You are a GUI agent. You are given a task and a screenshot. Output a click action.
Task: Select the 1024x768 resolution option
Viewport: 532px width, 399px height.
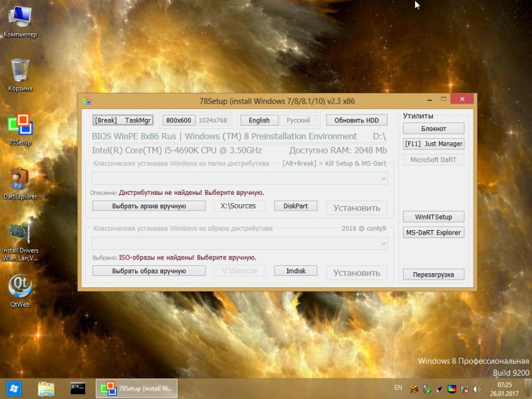pyautogui.click(x=213, y=120)
